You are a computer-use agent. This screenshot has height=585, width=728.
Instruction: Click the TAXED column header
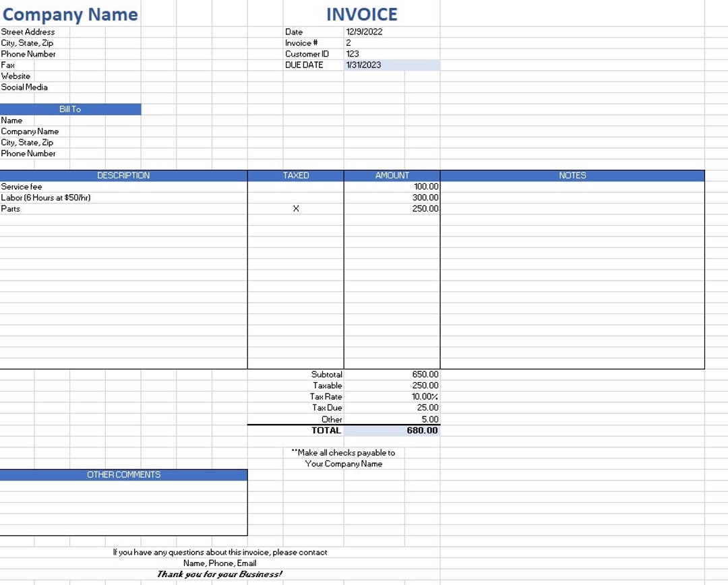[x=295, y=175]
